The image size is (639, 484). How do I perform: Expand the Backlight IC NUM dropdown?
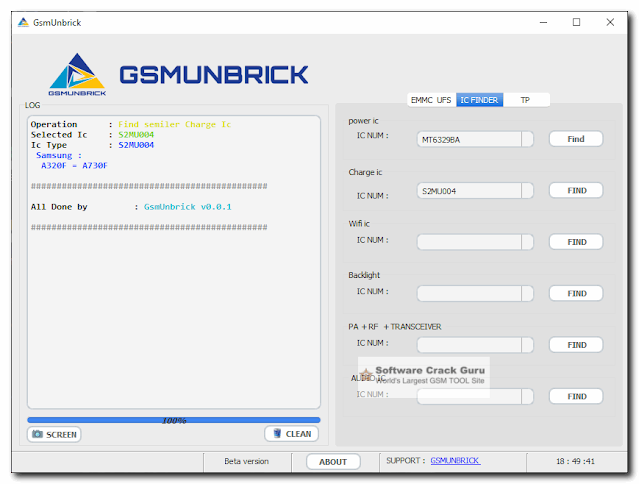[x=527, y=293]
